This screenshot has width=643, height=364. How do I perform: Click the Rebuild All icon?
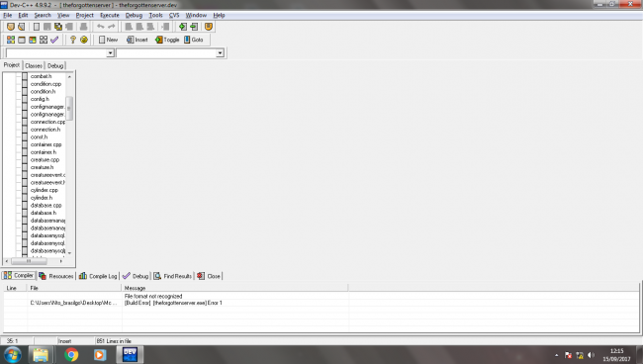[x=44, y=40]
